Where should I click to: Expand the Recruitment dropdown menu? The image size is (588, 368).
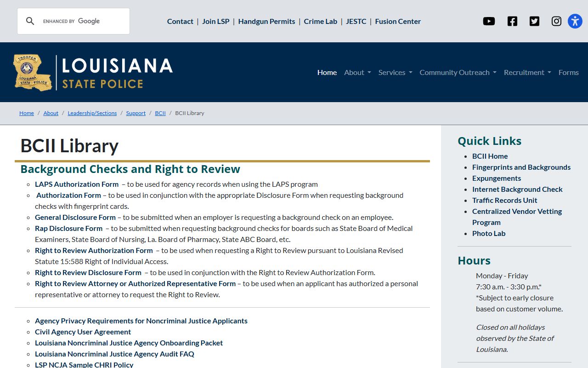[x=527, y=72]
